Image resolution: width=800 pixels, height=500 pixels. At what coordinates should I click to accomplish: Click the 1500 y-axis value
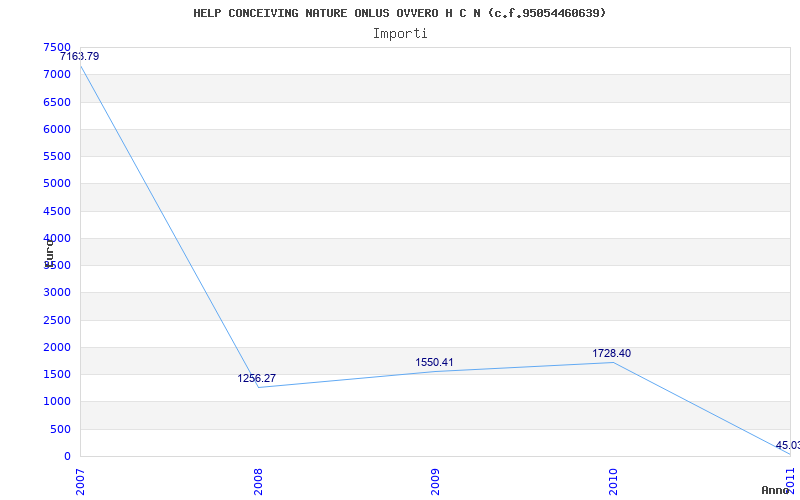click(57, 374)
